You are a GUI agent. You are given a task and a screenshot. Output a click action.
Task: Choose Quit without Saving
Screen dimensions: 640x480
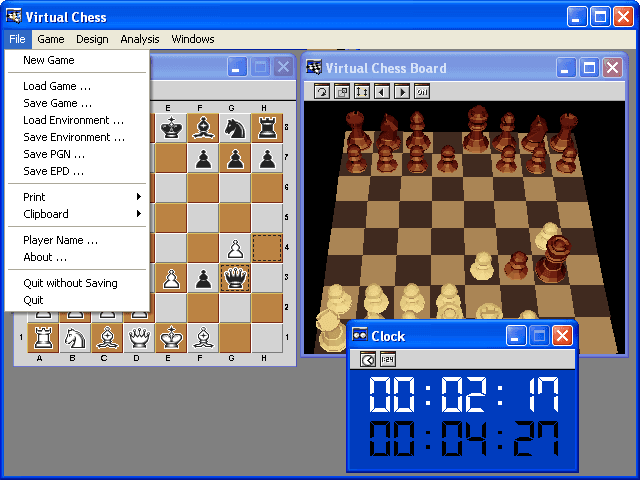point(77,283)
